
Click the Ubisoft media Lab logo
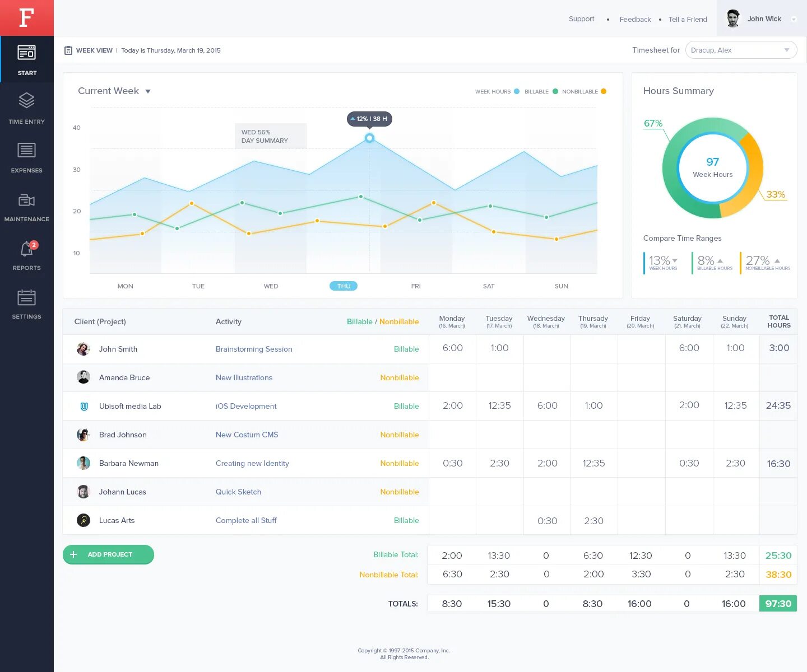84,406
